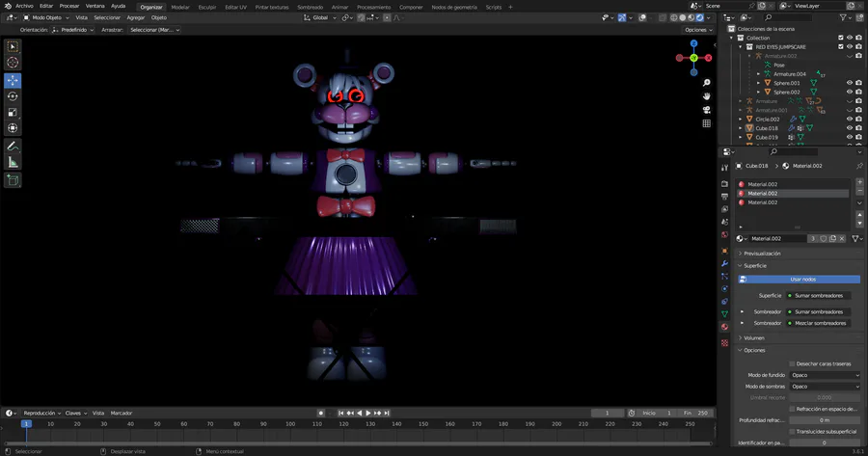
Task: Open the World properties tab
Action: point(724,234)
